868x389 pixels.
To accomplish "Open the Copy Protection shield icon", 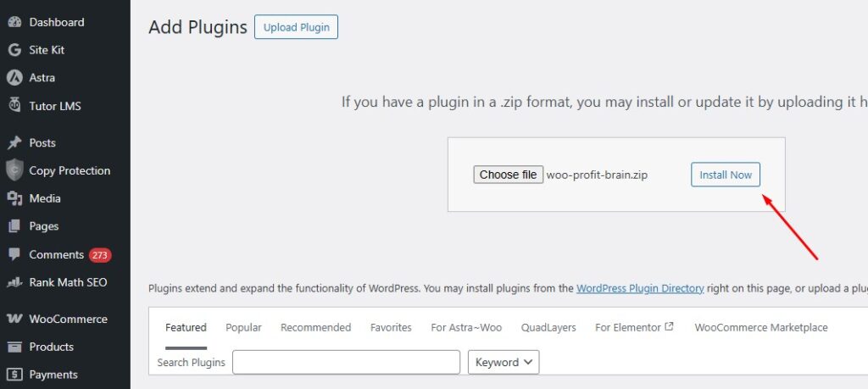I will point(14,170).
